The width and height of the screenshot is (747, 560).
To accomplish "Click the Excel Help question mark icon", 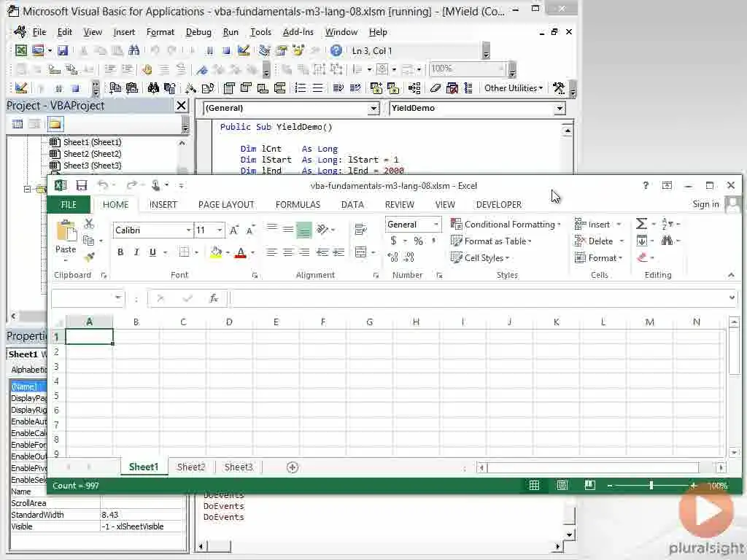I will pyautogui.click(x=646, y=185).
